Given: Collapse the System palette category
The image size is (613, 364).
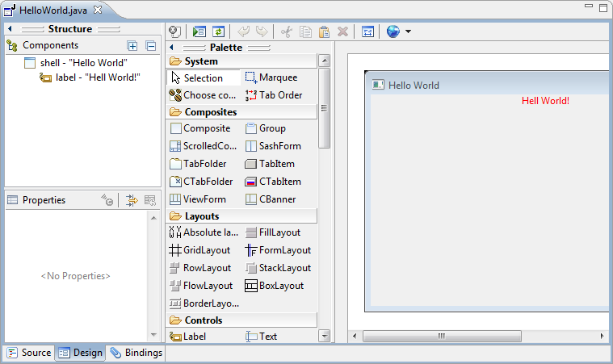Looking at the screenshot, I should pyautogui.click(x=241, y=61).
